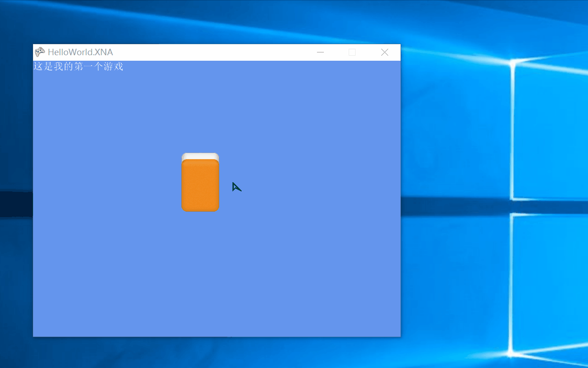This screenshot has width=588, height=368.
Task: Click the "HelloWorld.XNA" window title text
Action: (x=80, y=52)
